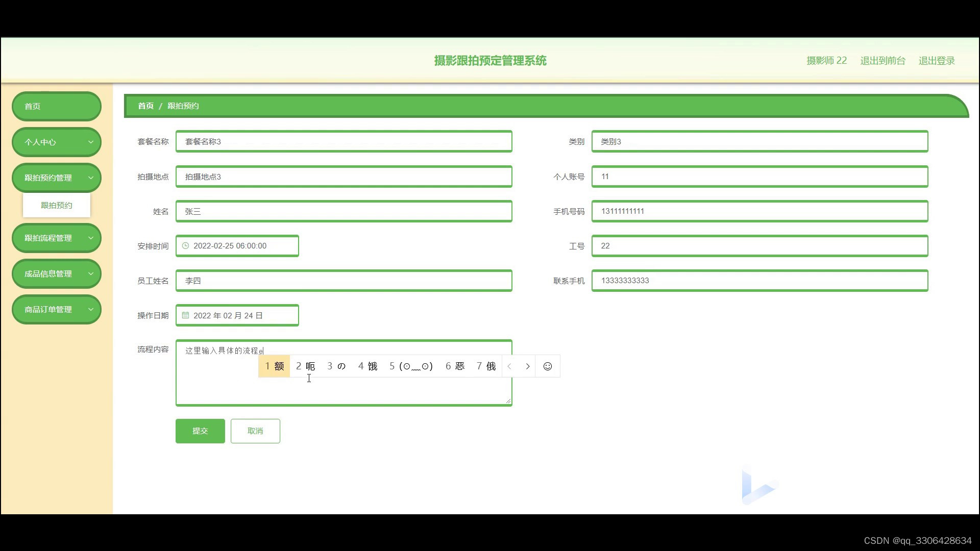Focus the 套餐名称 input field

[344, 141]
